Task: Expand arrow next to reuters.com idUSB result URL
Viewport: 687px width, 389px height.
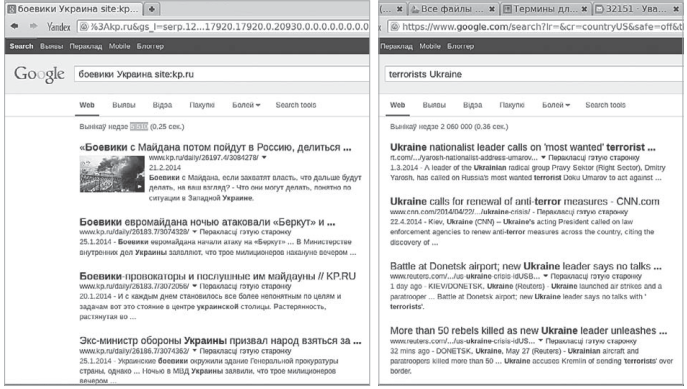Action: (x=545, y=276)
